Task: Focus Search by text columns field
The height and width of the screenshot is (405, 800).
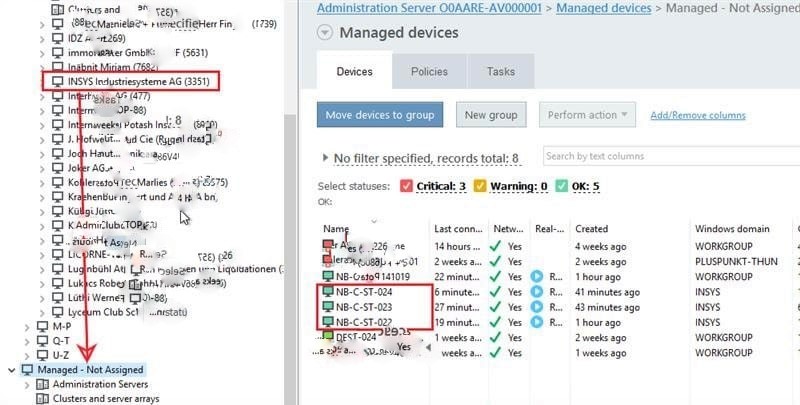Action: pyautogui.click(x=671, y=156)
